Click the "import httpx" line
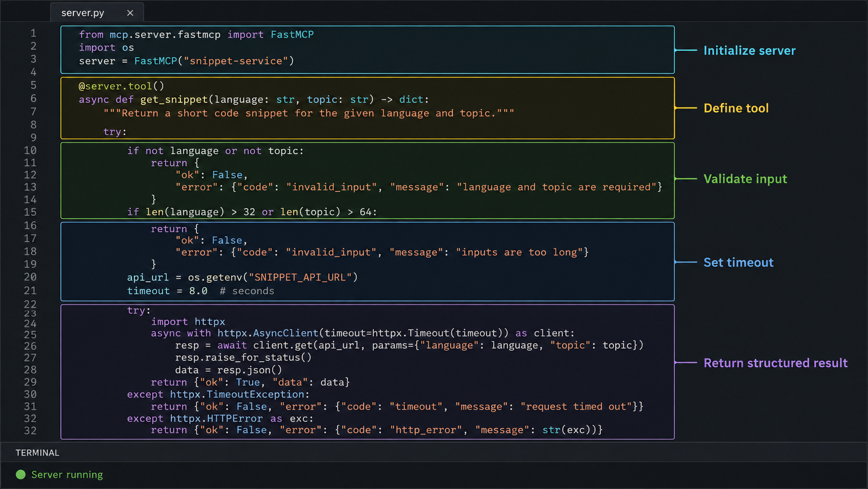 point(188,322)
